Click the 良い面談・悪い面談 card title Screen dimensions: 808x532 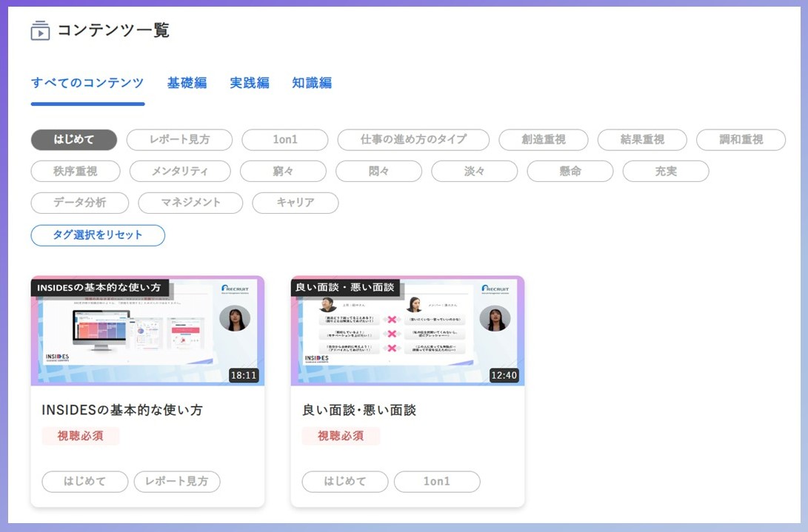click(359, 410)
